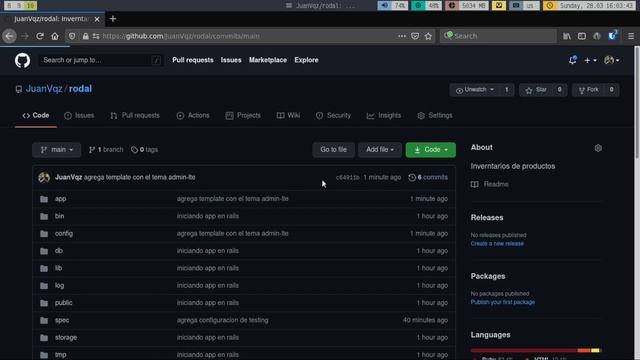Open the user avatar menu
The width and height of the screenshot is (640, 360).
611,60
